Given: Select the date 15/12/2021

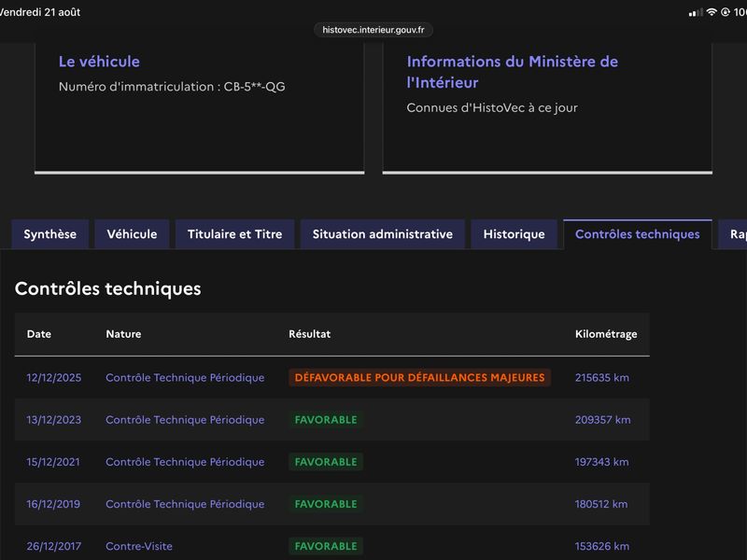Looking at the screenshot, I should pos(53,462).
